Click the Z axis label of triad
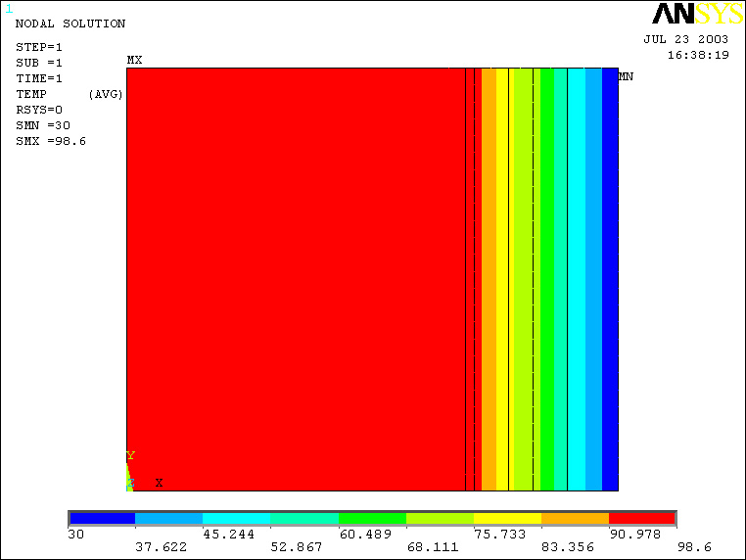This screenshot has height=560, width=746. (131, 484)
